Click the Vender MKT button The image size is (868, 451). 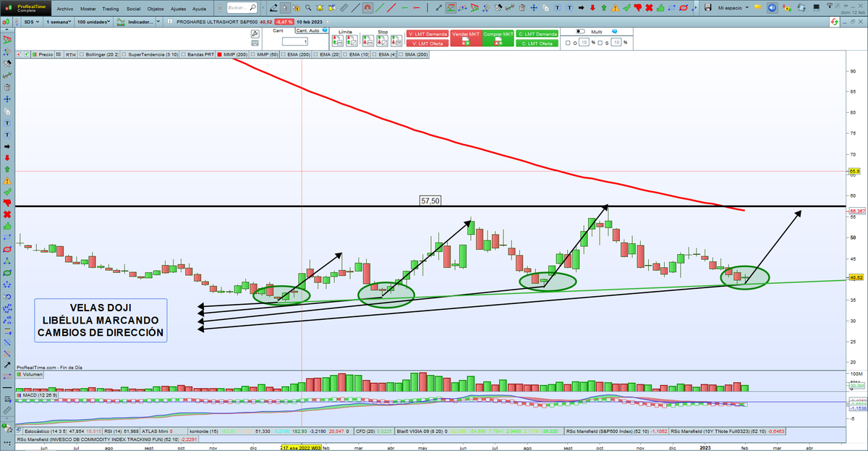tap(466, 39)
